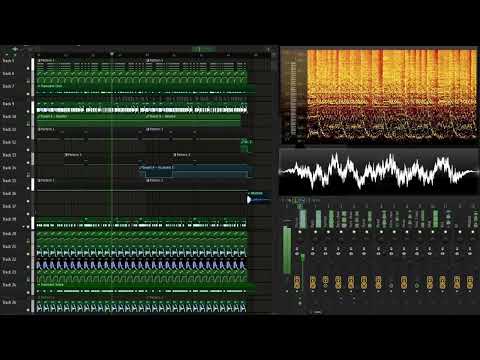Select the audio clip on Track 16
This screenshot has width=480, height=360.
coord(259,199)
